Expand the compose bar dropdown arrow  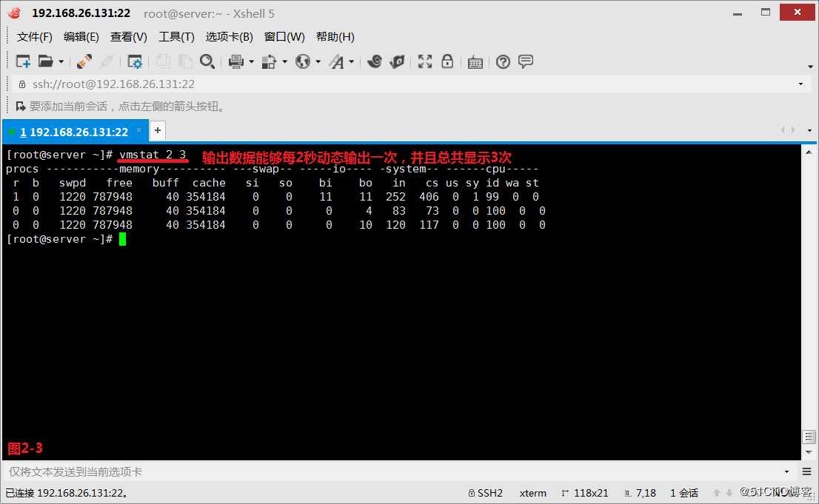[x=787, y=471]
